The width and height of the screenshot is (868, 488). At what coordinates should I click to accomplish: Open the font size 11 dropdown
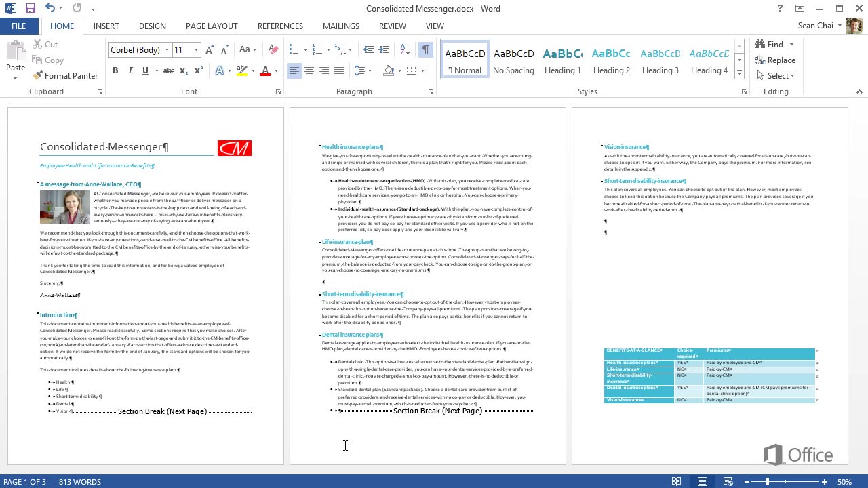pos(196,49)
